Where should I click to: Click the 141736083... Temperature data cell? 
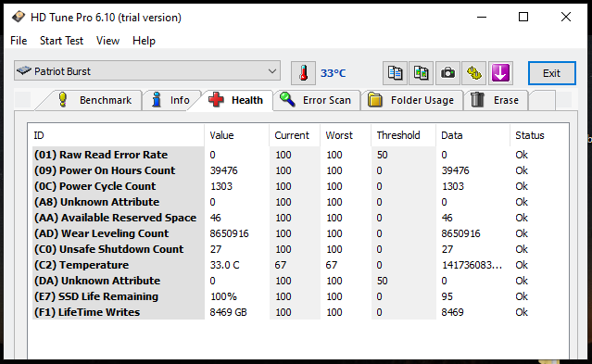pyautogui.click(x=472, y=265)
